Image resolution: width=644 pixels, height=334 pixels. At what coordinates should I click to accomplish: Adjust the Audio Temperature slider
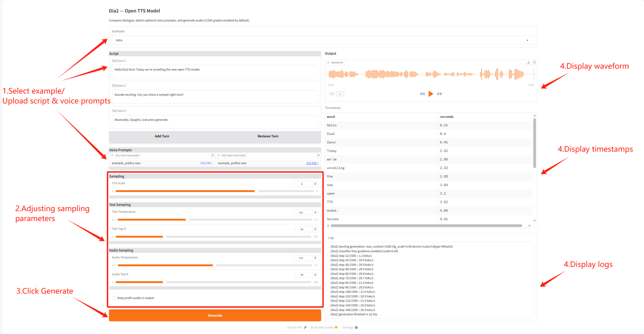coord(214,265)
